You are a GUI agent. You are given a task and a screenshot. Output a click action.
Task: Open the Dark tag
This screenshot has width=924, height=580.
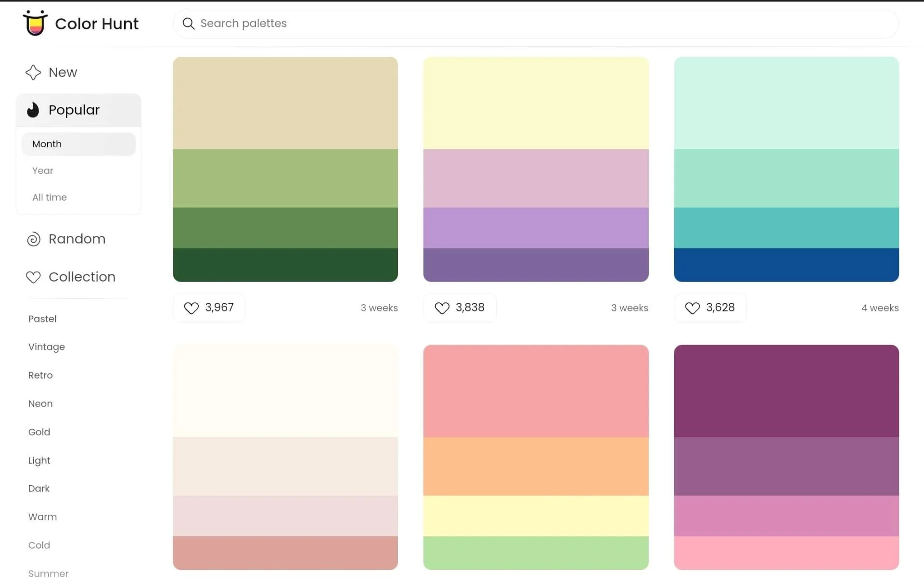pos(38,488)
